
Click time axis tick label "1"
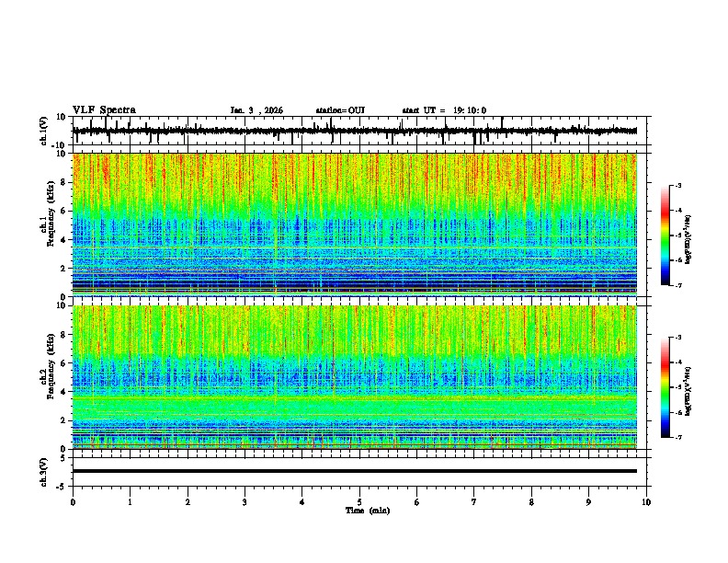pos(130,502)
